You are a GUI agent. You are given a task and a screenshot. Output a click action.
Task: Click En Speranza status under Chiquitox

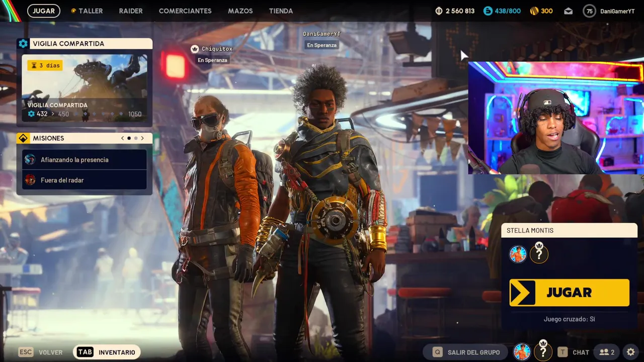[x=212, y=60]
